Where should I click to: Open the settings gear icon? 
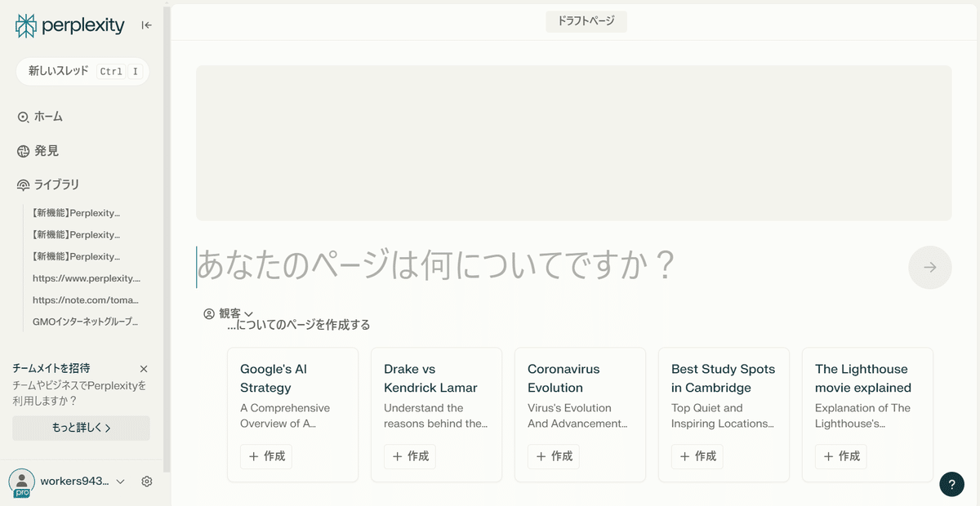[x=146, y=481]
